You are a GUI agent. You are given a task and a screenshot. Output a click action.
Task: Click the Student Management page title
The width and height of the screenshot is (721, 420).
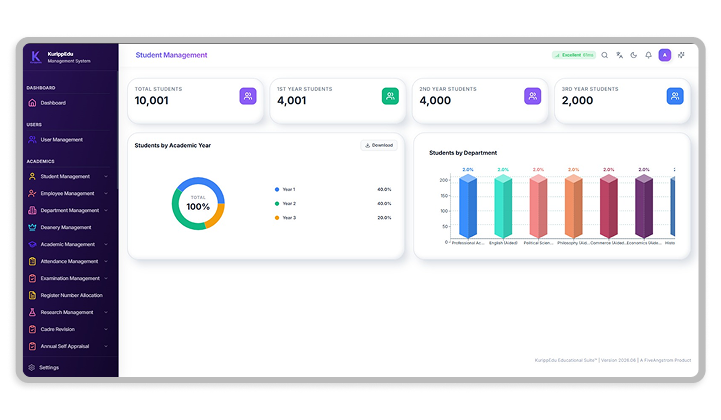tap(171, 55)
